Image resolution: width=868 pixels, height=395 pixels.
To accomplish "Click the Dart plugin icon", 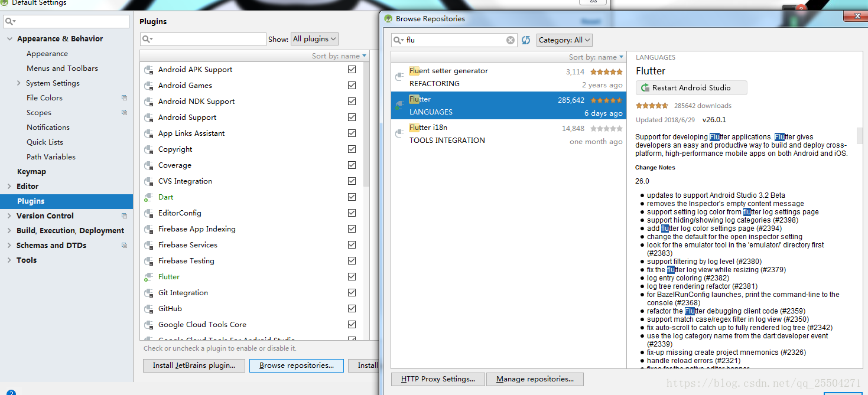I will (x=149, y=197).
